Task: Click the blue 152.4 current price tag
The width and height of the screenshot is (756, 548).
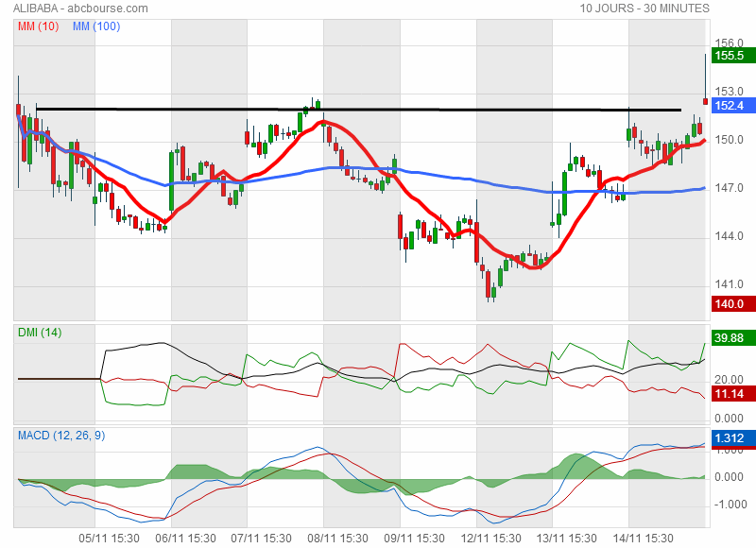Action: pyautogui.click(x=733, y=106)
